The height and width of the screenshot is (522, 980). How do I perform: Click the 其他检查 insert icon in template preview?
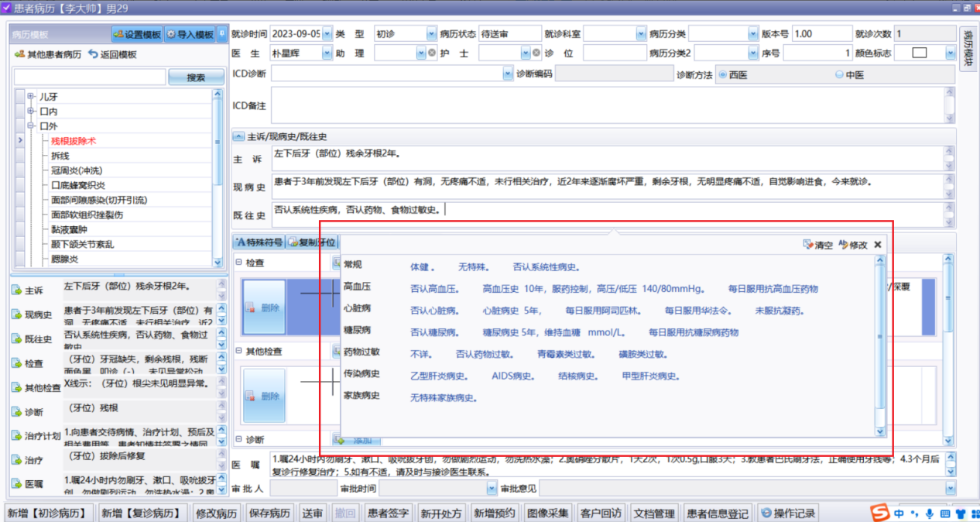[16, 387]
